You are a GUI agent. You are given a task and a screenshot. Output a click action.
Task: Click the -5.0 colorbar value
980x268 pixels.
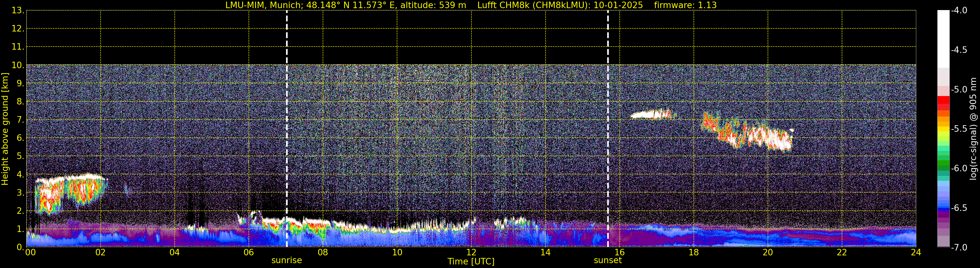pyautogui.click(x=959, y=90)
